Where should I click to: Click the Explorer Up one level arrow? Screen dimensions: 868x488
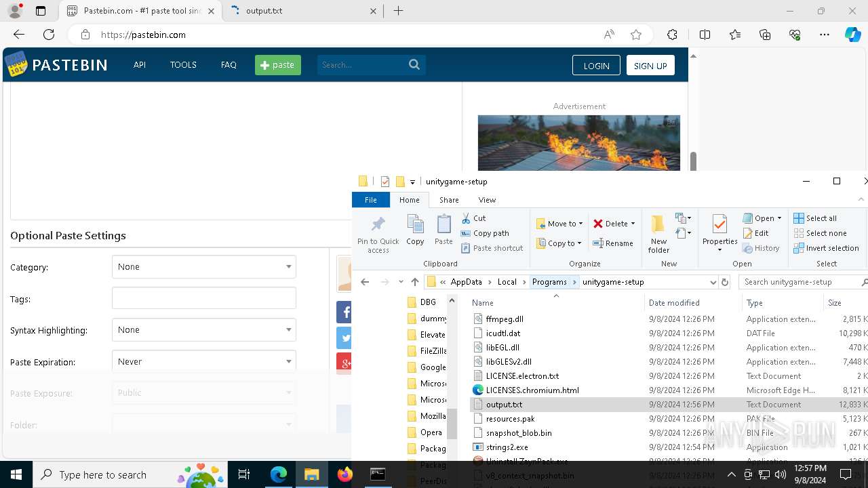415,282
